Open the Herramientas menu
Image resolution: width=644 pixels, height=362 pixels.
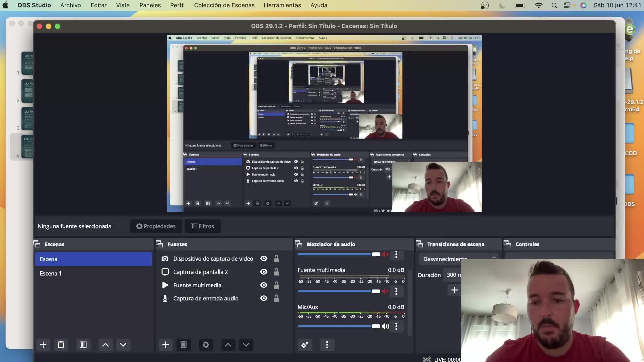click(x=282, y=5)
